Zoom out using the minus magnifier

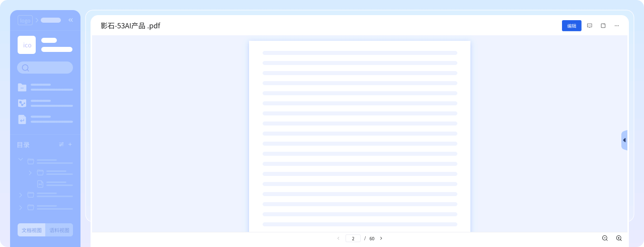pos(605,238)
